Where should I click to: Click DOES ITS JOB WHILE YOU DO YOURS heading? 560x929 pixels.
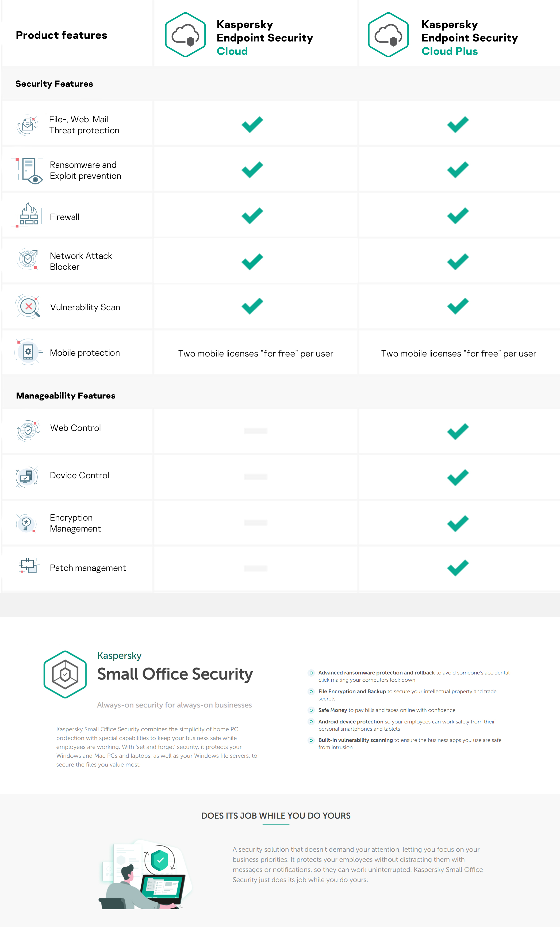(276, 816)
